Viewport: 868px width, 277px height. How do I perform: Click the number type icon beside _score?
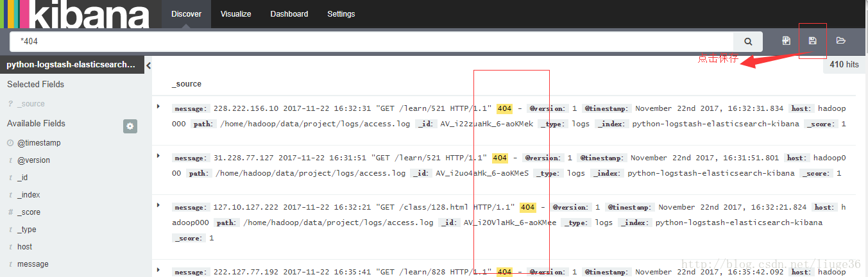(10, 212)
